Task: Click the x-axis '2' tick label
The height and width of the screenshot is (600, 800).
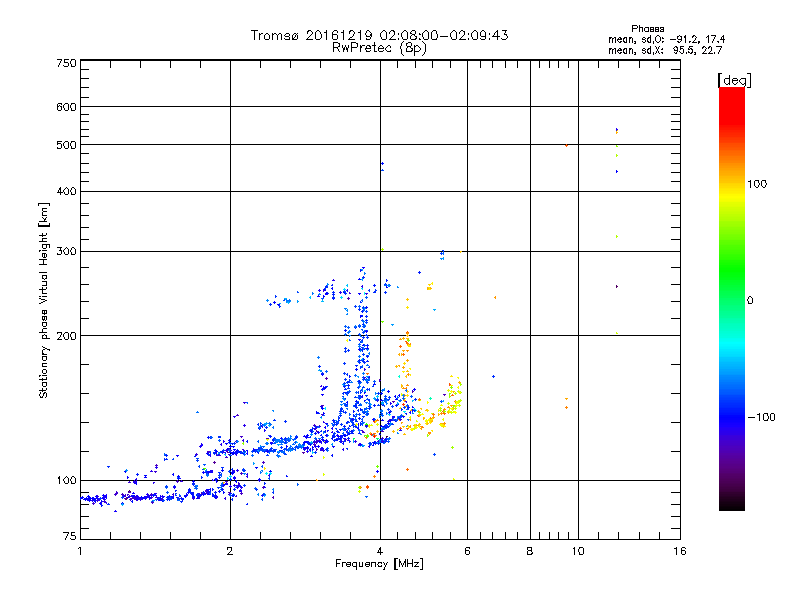Action: (230, 551)
